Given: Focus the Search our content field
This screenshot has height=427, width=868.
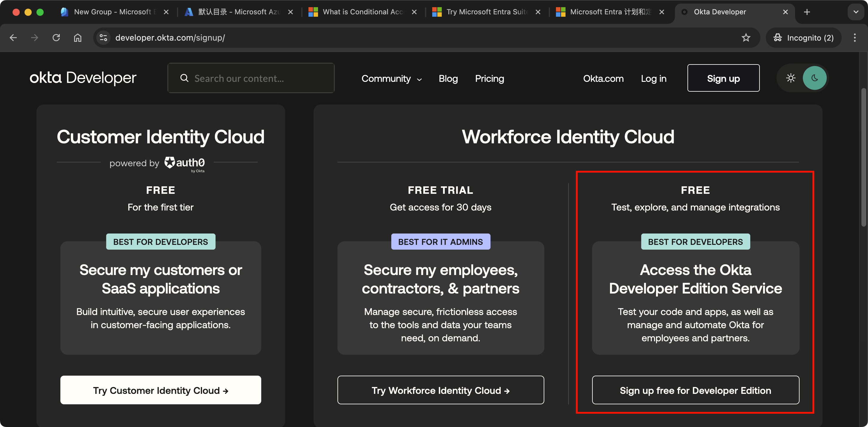Looking at the screenshot, I should [x=251, y=78].
